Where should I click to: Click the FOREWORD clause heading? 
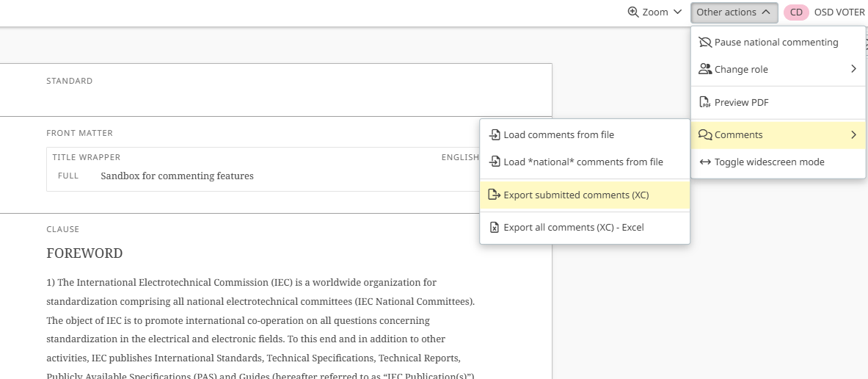point(84,253)
